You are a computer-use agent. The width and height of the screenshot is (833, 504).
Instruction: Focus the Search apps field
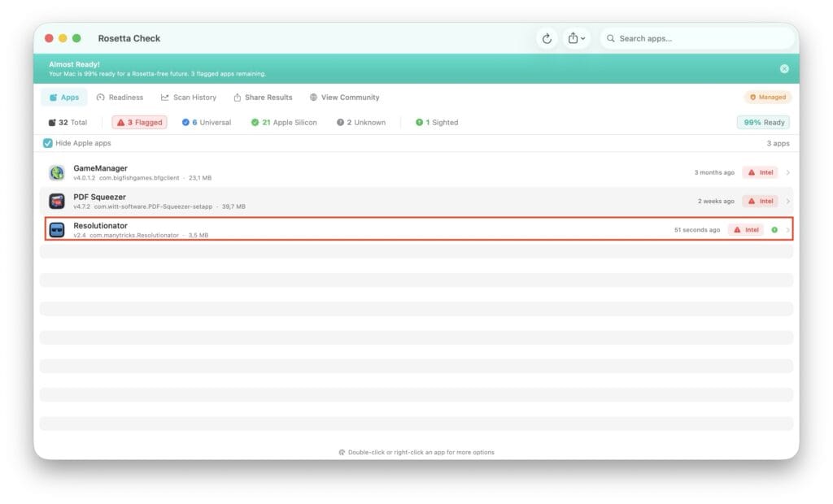pyautogui.click(x=696, y=38)
